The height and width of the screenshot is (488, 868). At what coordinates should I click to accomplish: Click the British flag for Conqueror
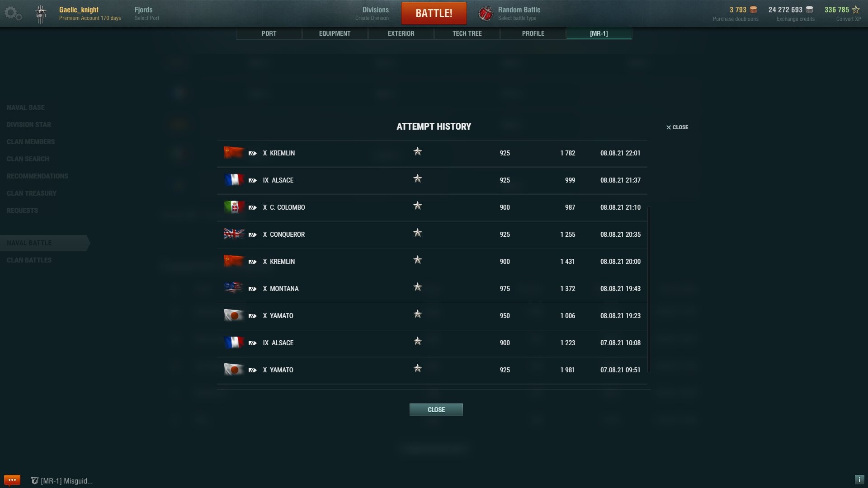click(234, 234)
